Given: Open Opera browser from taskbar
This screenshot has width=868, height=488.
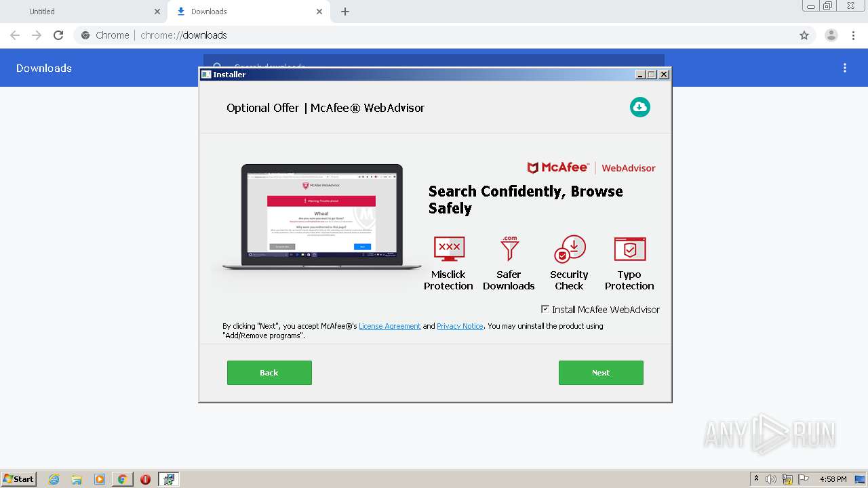Looking at the screenshot, I should pyautogui.click(x=145, y=479).
